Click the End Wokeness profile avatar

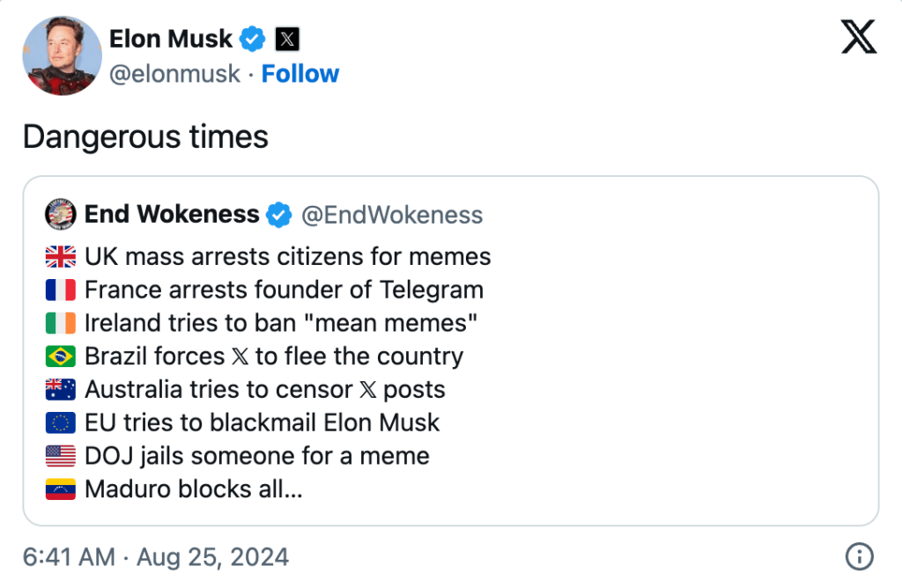pyautogui.click(x=60, y=214)
